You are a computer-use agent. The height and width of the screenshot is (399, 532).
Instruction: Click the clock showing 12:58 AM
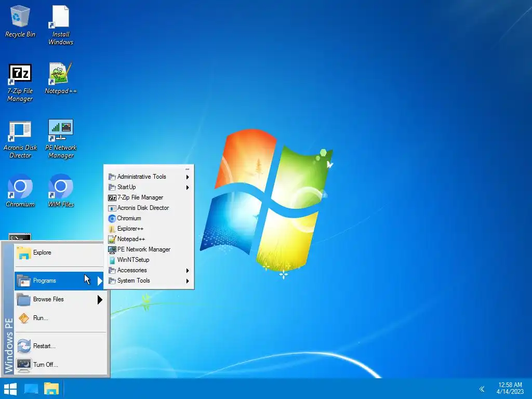pyautogui.click(x=510, y=389)
